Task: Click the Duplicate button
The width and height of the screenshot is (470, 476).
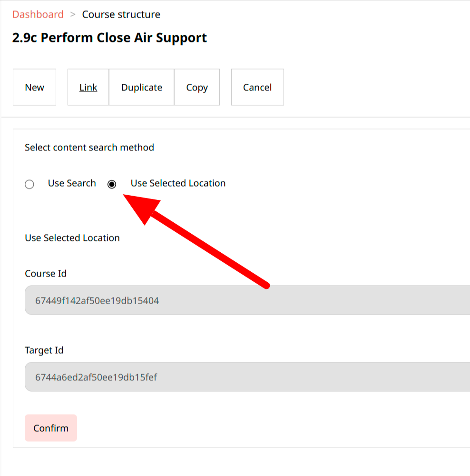Action: click(x=141, y=87)
